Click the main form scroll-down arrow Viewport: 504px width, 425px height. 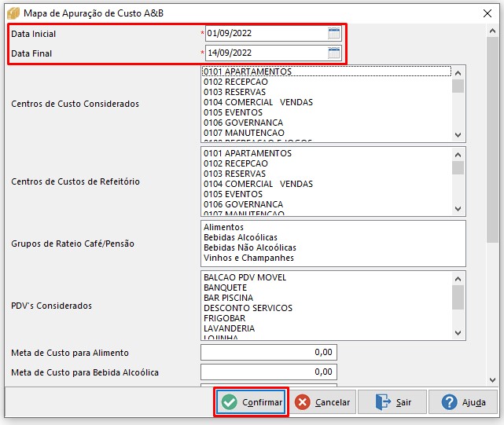pos(492,380)
